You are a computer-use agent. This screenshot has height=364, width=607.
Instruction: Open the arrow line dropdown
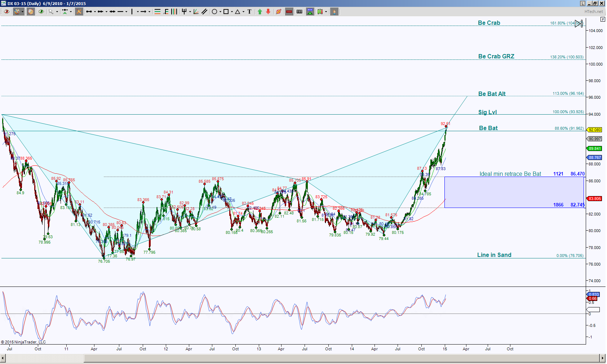click(x=149, y=12)
